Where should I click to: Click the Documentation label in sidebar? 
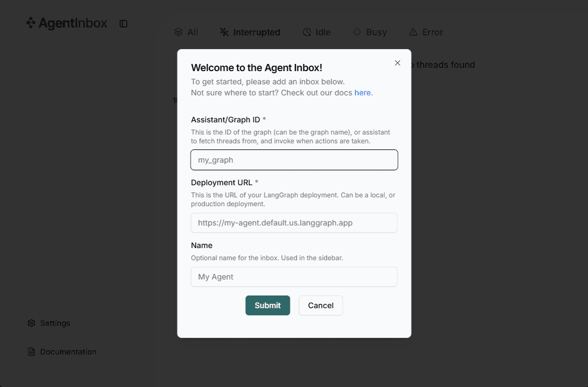(68, 352)
